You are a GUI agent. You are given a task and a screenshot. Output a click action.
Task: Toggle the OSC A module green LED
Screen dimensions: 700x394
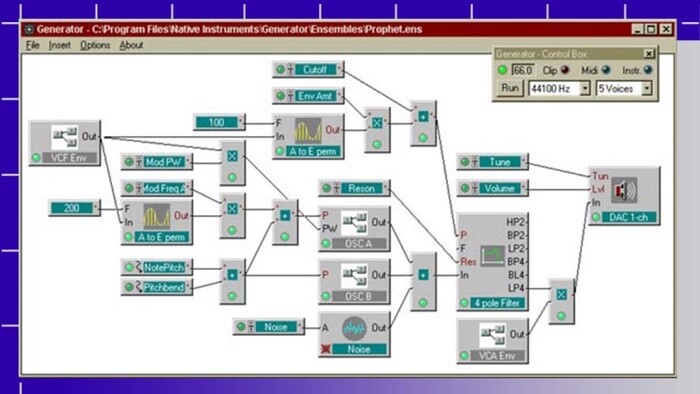pos(326,243)
